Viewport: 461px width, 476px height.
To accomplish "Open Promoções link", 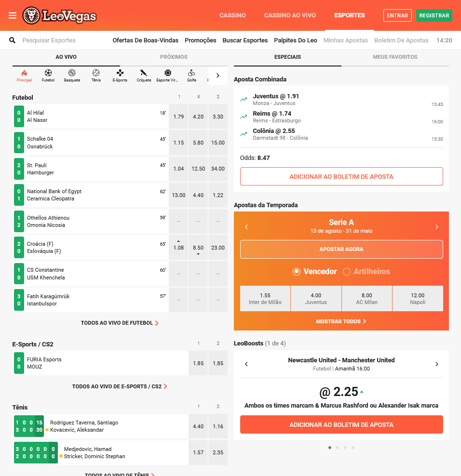I will tap(200, 40).
